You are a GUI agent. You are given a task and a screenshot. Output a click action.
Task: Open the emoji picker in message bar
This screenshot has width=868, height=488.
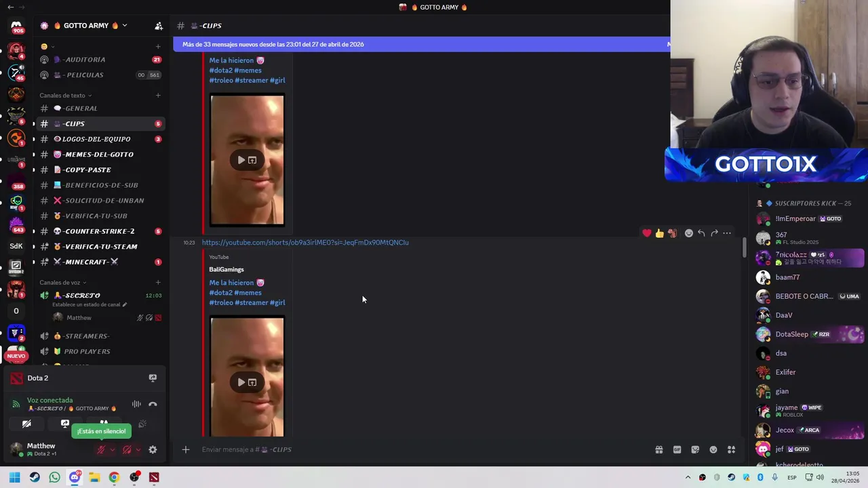coord(713,449)
